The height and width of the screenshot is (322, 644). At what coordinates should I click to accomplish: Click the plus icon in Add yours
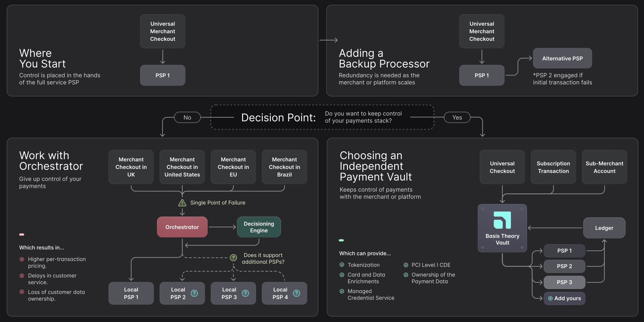coord(550,298)
